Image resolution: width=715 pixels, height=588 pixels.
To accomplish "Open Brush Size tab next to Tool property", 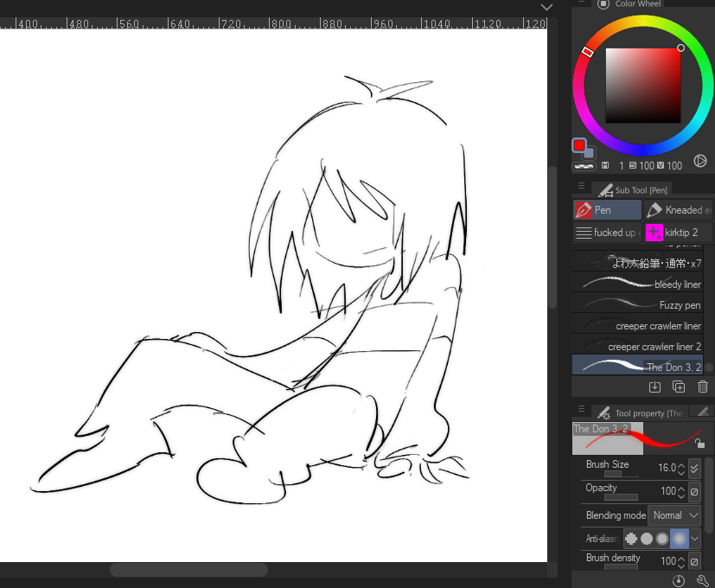I will point(703,412).
